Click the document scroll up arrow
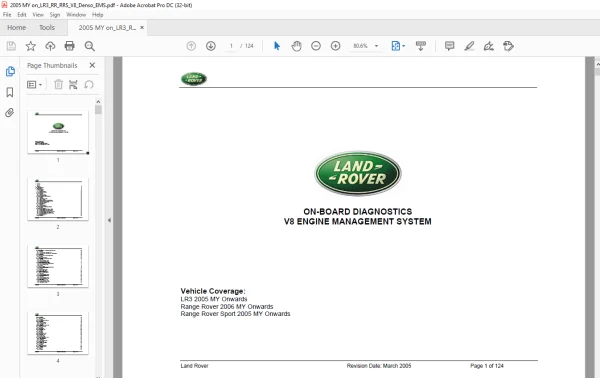 (x=598, y=65)
